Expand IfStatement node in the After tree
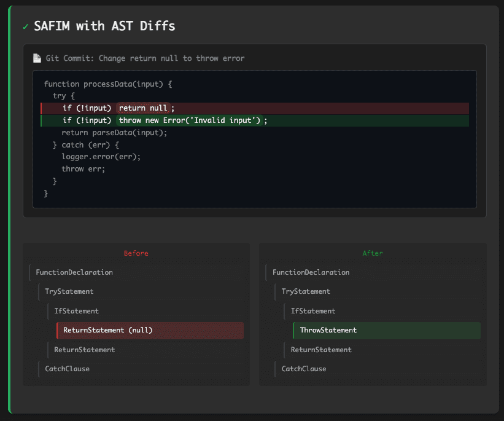504x421 pixels. coord(313,311)
